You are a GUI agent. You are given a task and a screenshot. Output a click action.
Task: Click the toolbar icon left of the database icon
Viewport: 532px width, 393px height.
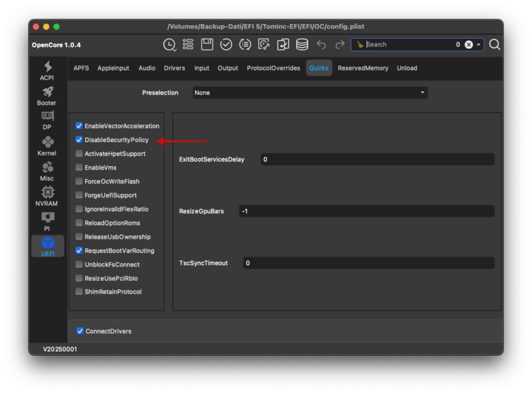tap(283, 45)
